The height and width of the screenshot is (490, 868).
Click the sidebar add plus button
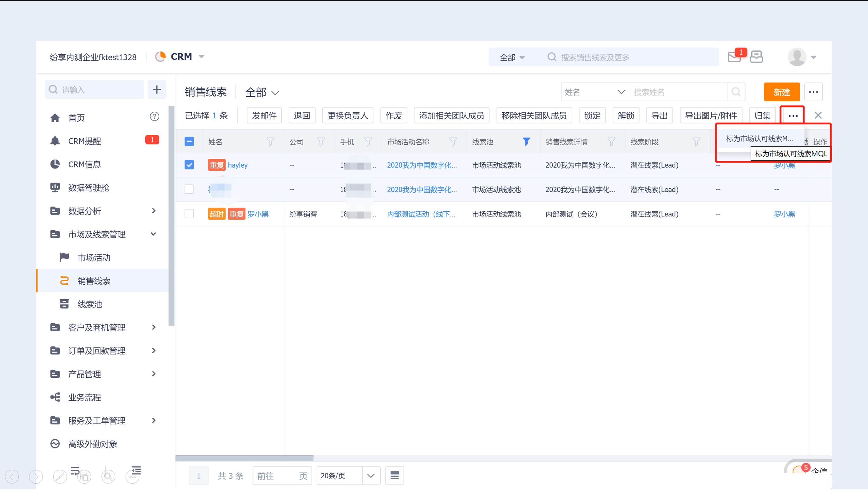[157, 89]
